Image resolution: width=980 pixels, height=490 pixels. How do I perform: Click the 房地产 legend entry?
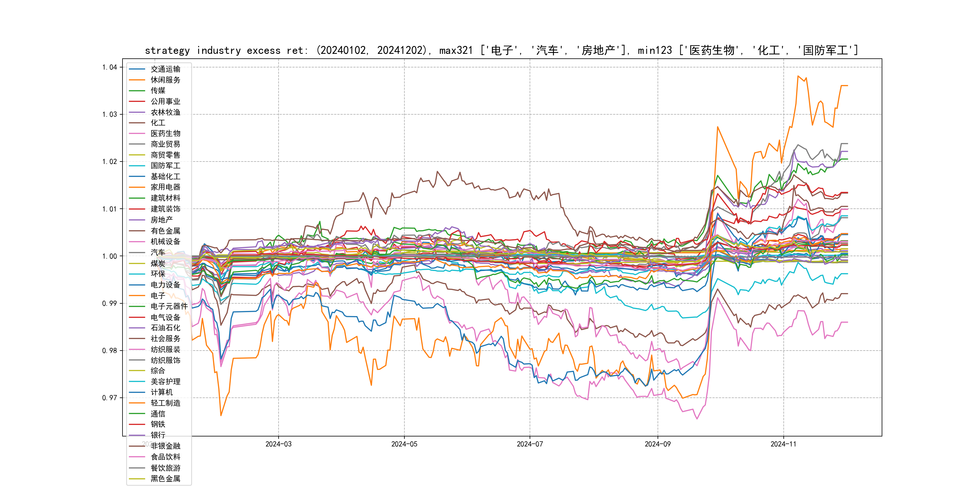point(161,220)
